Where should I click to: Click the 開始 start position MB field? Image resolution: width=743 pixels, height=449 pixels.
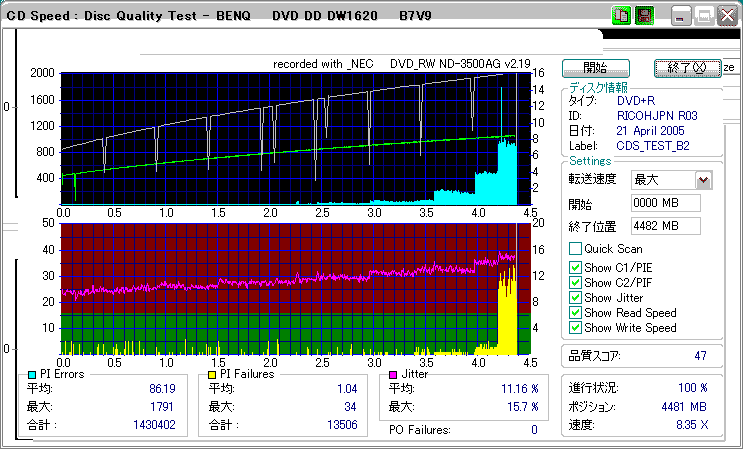point(666,203)
